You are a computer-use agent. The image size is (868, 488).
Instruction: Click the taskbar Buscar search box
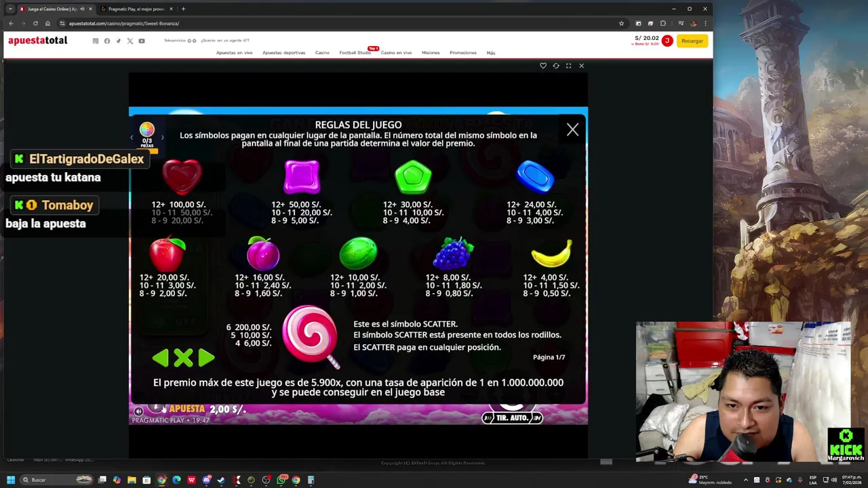(56, 480)
